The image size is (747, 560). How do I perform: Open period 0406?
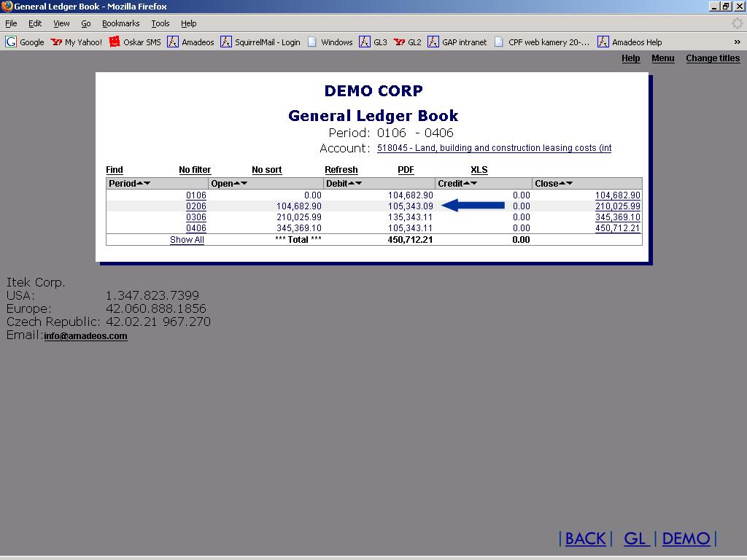click(196, 228)
